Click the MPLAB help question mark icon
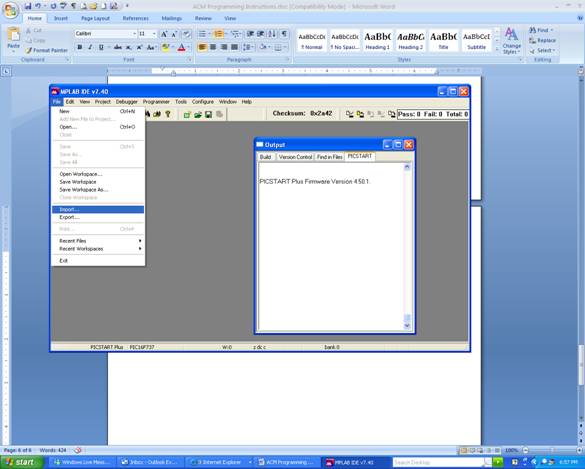 pyautogui.click(x=168, y=114)
